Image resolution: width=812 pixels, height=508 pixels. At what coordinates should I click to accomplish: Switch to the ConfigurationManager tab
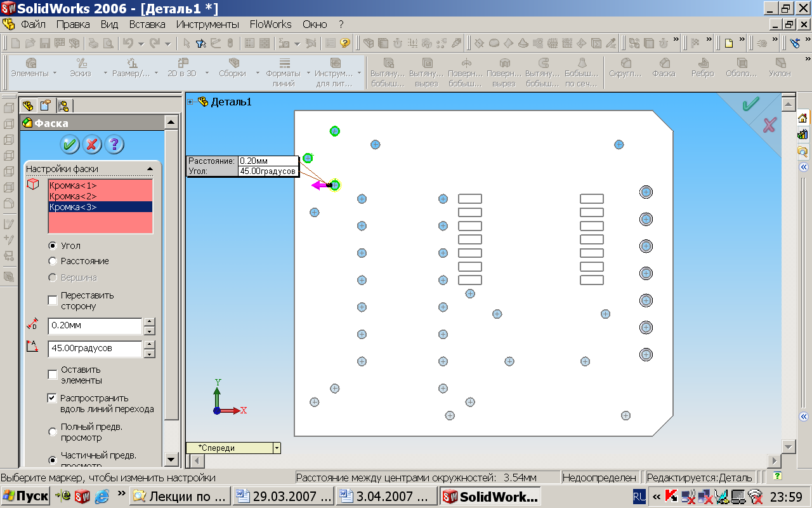pyautogui.click(x=63, y=105)
